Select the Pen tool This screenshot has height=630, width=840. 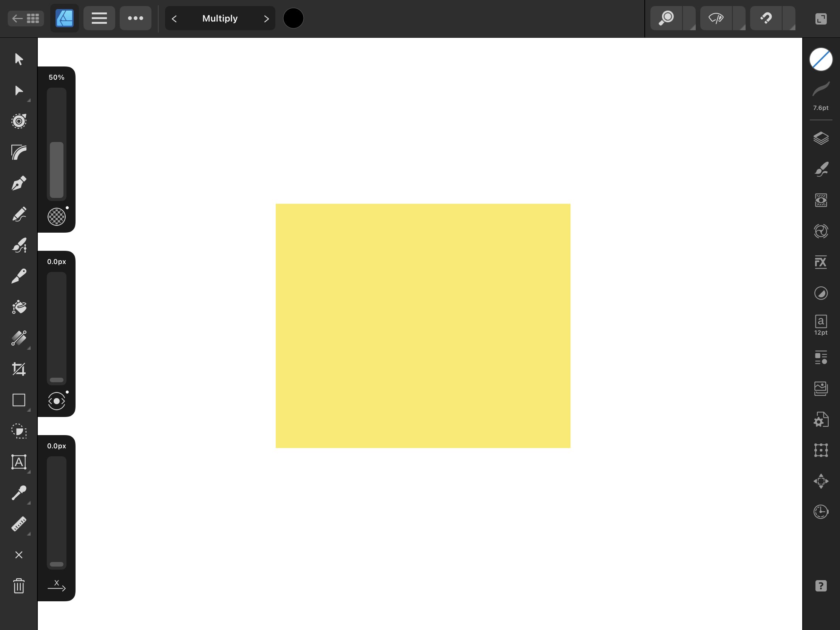click(19, 183)
